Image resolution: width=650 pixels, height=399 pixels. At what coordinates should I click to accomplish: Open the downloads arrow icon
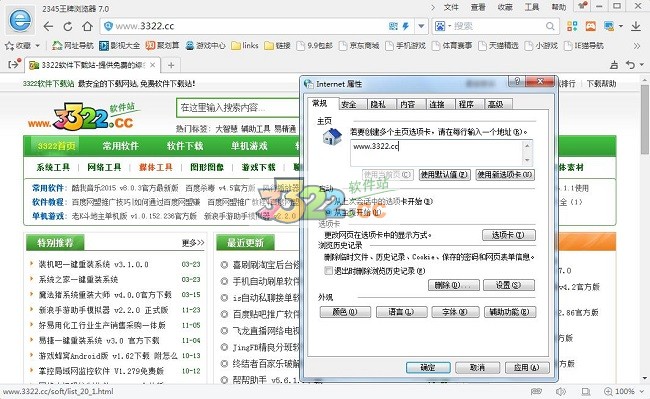(636, 26)
